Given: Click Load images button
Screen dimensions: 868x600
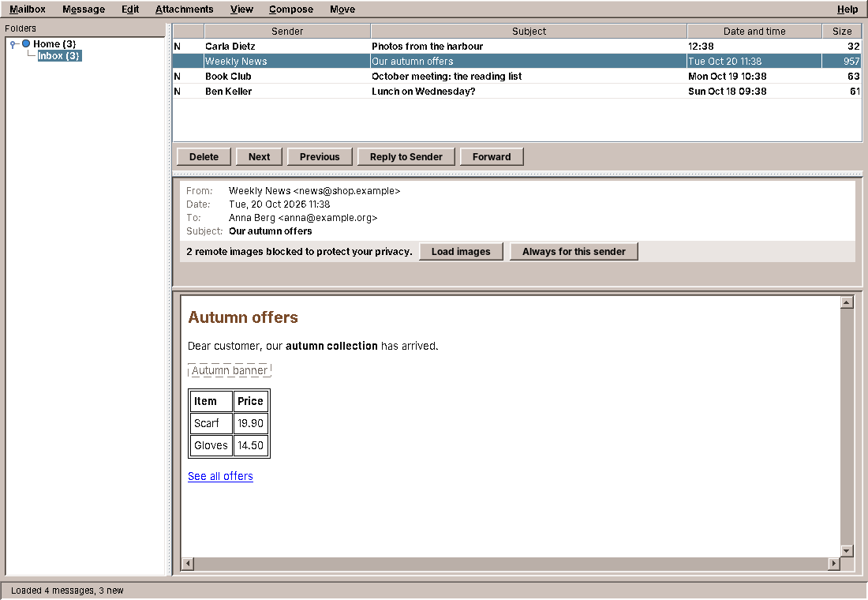Looking at the screenshot, I should (461, 252).
